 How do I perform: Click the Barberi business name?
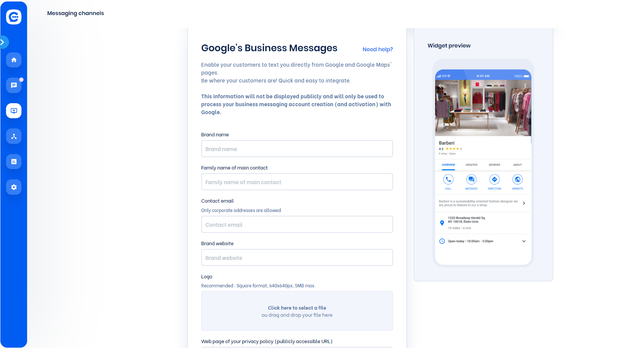coord(446,143)
